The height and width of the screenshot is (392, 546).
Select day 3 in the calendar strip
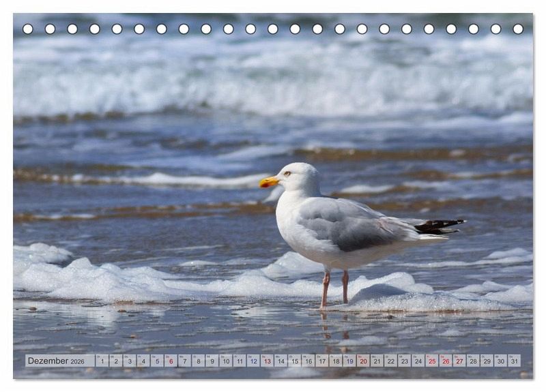tap(130, 361)
